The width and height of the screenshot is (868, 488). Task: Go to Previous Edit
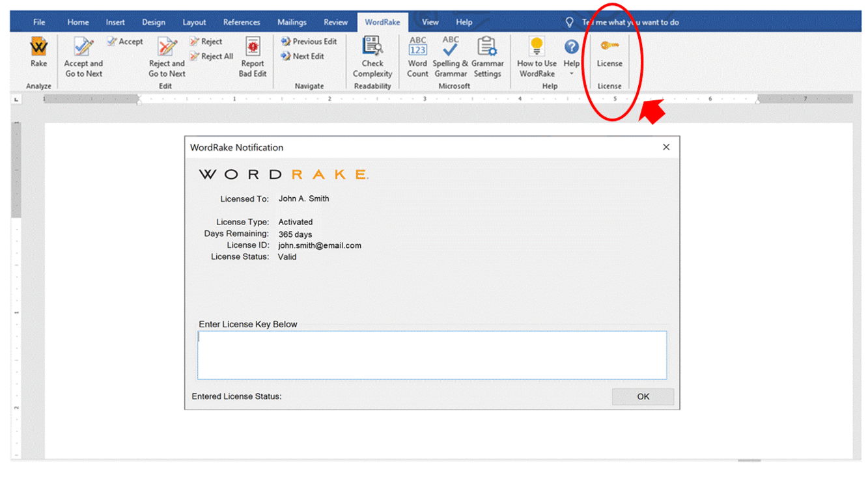coord(309,42)
